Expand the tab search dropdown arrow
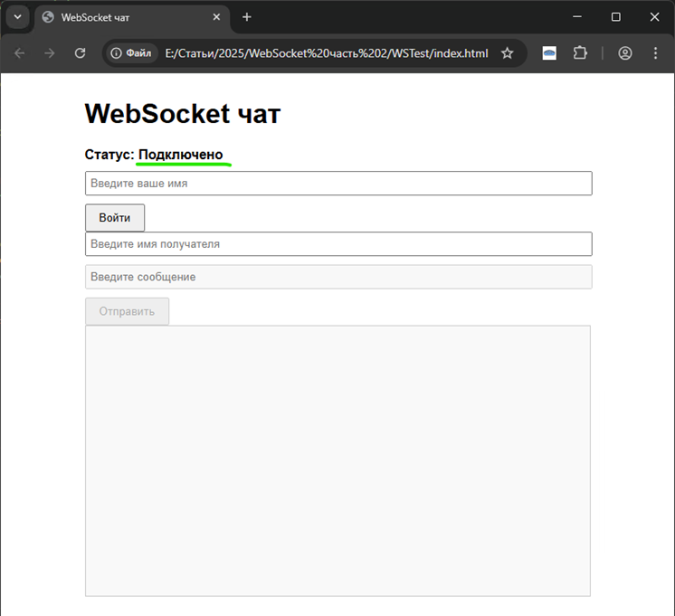 (x=18, y=17)
